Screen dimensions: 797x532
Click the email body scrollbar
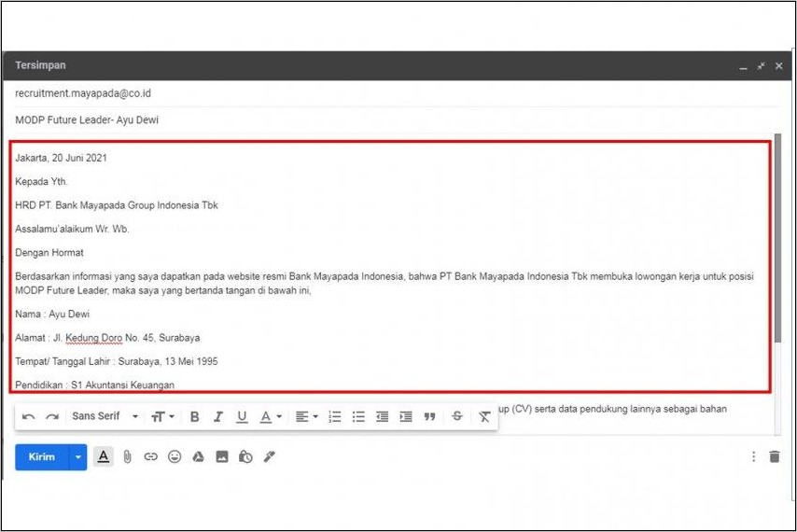coord(777,238)
